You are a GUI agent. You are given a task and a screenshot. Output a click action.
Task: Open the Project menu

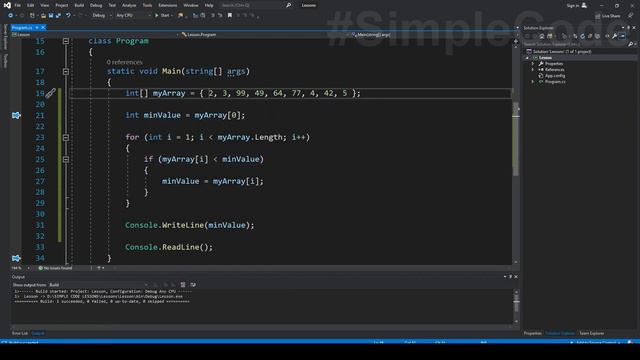pos(62,5)
